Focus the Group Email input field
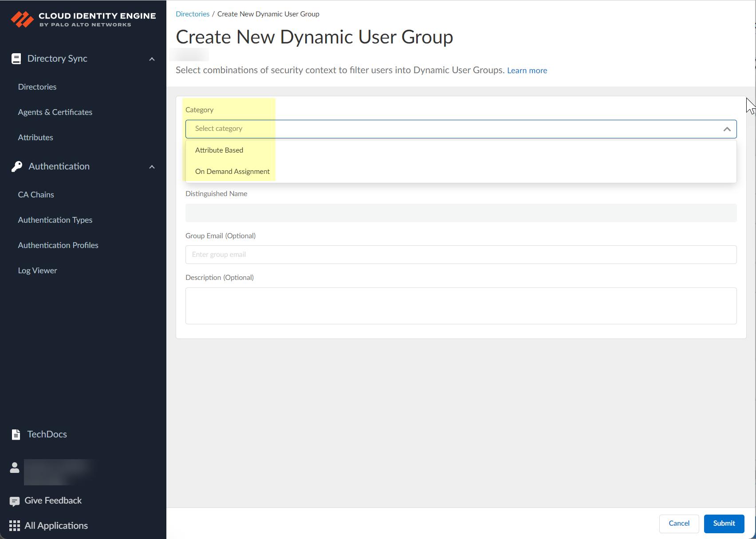Screen dimensions: 756x539 461,255
